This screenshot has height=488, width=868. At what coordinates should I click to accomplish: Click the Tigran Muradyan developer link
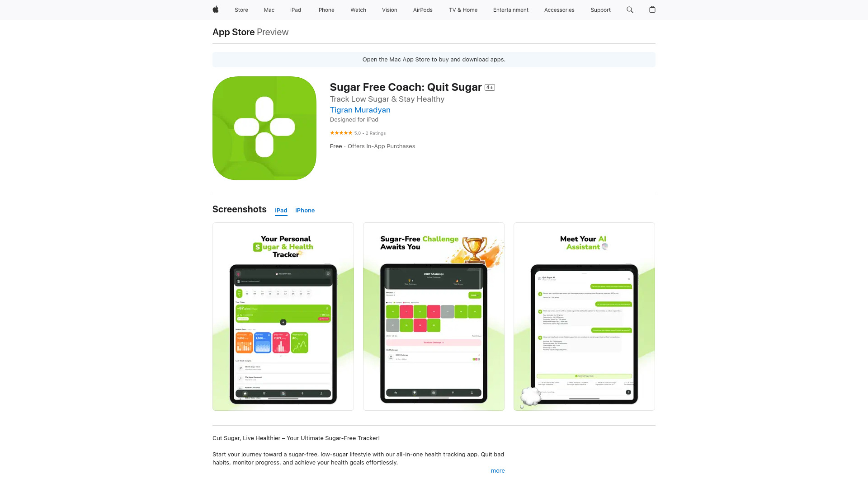[360, 110]
